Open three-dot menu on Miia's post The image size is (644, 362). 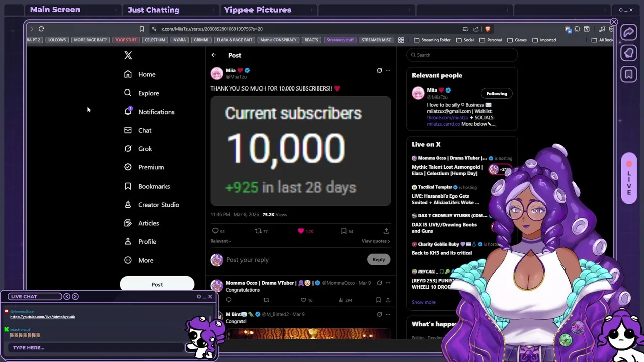click(388, 70)
